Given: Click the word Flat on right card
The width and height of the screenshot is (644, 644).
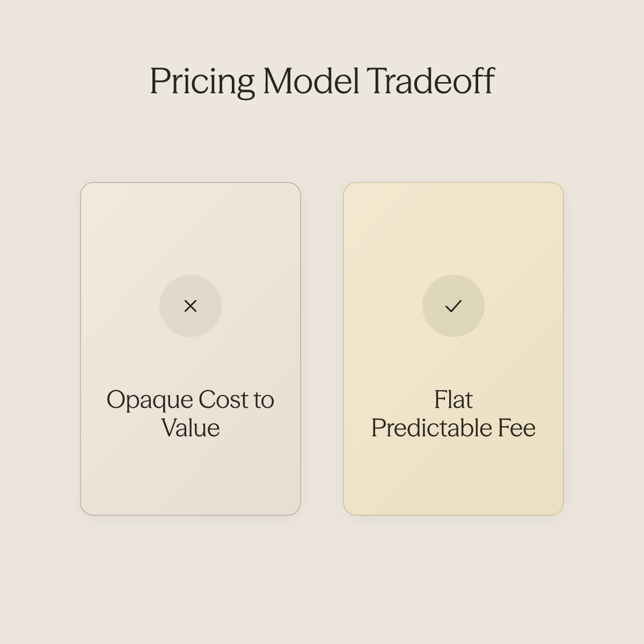Looking at the screenshot, I should coord(453,400).
